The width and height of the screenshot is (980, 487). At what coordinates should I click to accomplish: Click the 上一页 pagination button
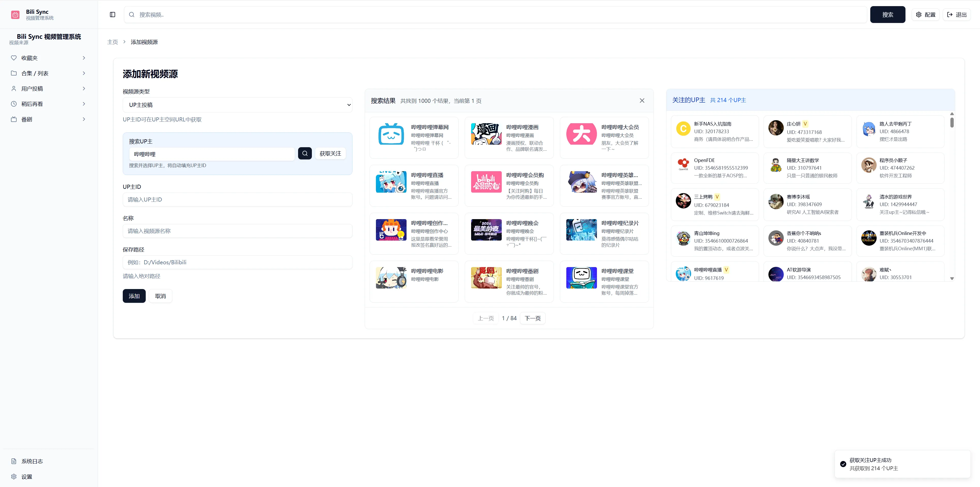485,318
